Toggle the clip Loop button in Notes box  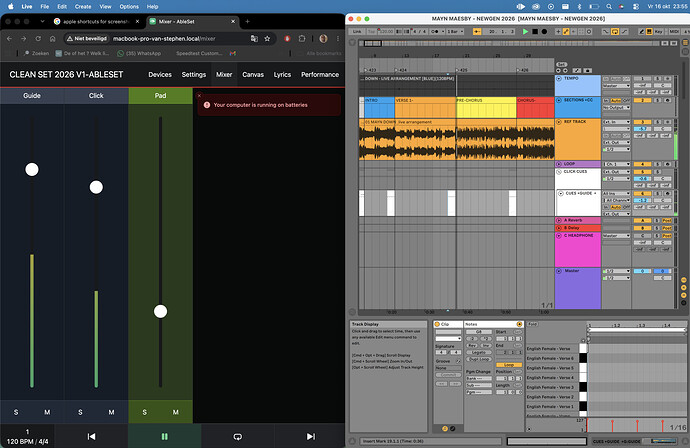click(x=509, y=365)
